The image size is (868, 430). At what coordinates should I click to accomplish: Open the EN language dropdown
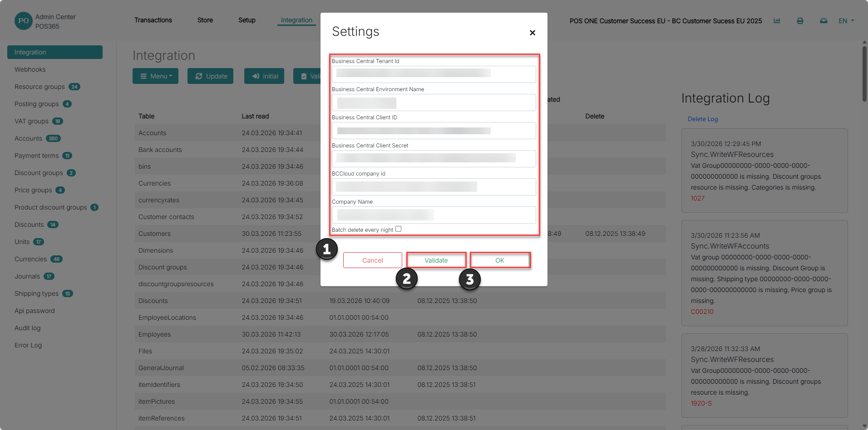point(846,21)
